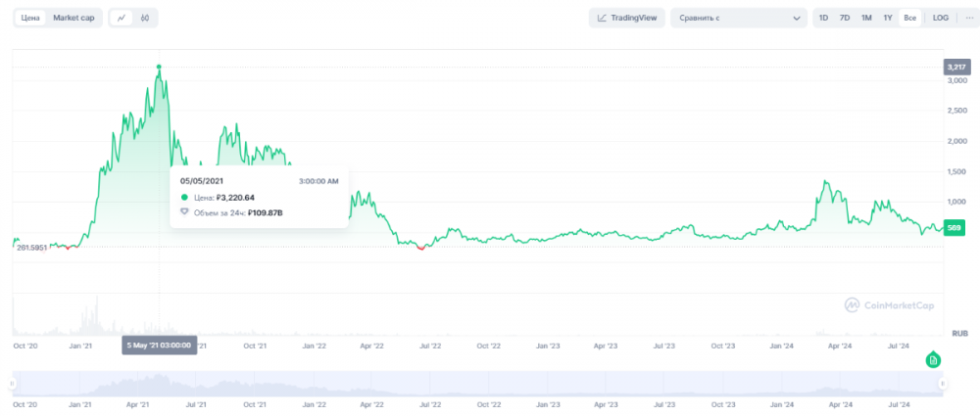
Task: Switch to candlestick chart view
Action: (145, 18)
